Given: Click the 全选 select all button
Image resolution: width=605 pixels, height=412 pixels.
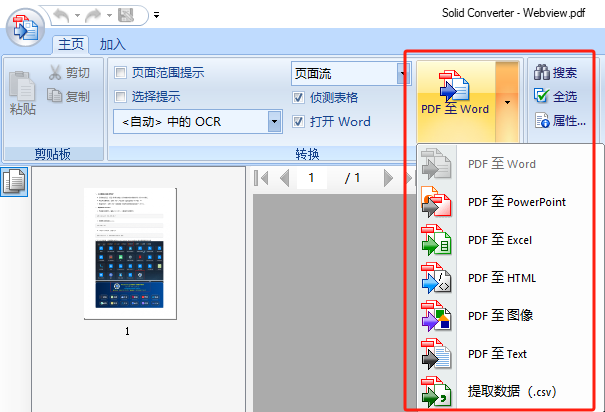Looking at the screenshot, I should [x=556, y=96].
